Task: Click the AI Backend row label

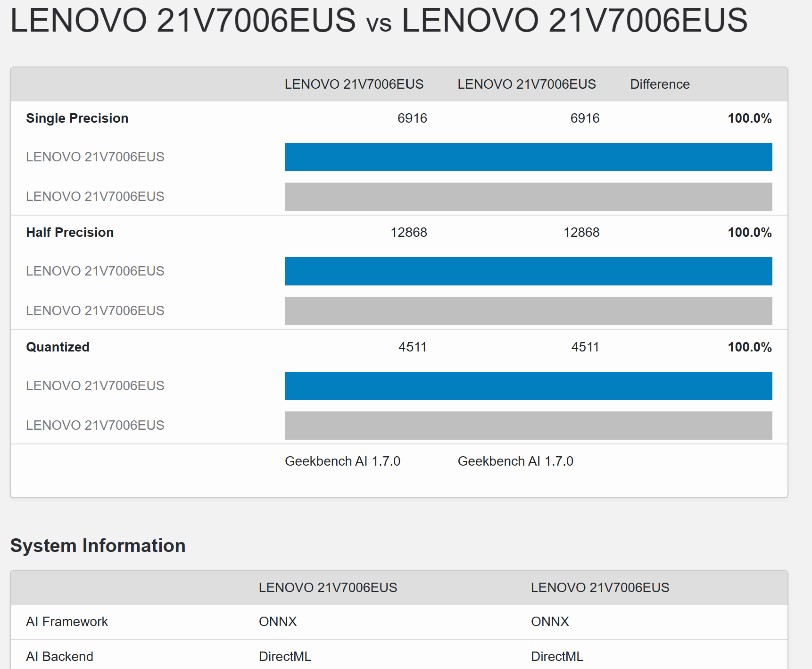Action: 60,656
